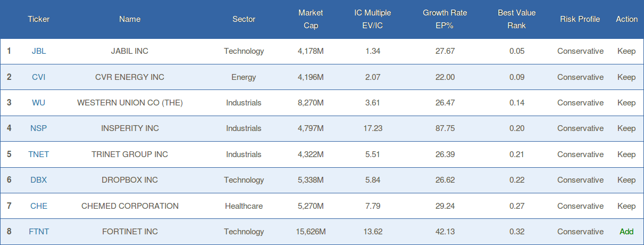Sort by the Sector column header
The height and width of the screenshot is (245, 644).
pyautogui.click(x=244, y=19)
